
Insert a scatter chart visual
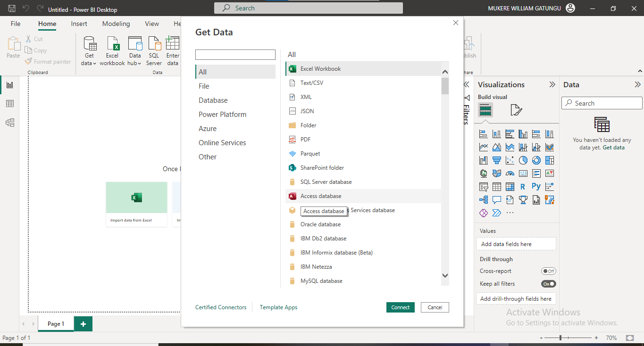point(510,160)
